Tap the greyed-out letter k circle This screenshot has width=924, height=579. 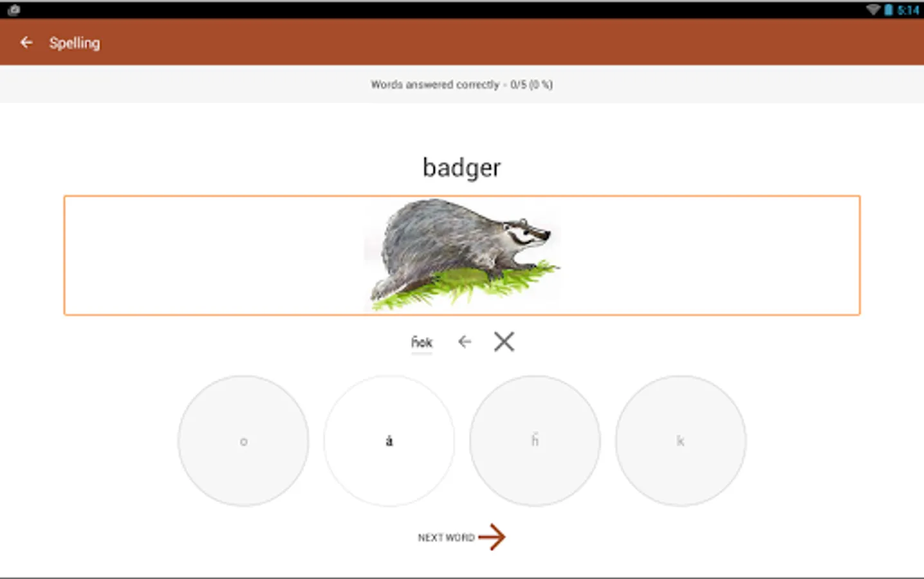click(681, 441)
